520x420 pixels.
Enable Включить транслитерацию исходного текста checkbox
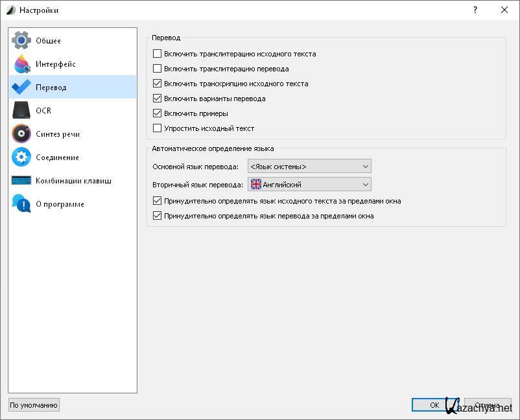[157, 54]
